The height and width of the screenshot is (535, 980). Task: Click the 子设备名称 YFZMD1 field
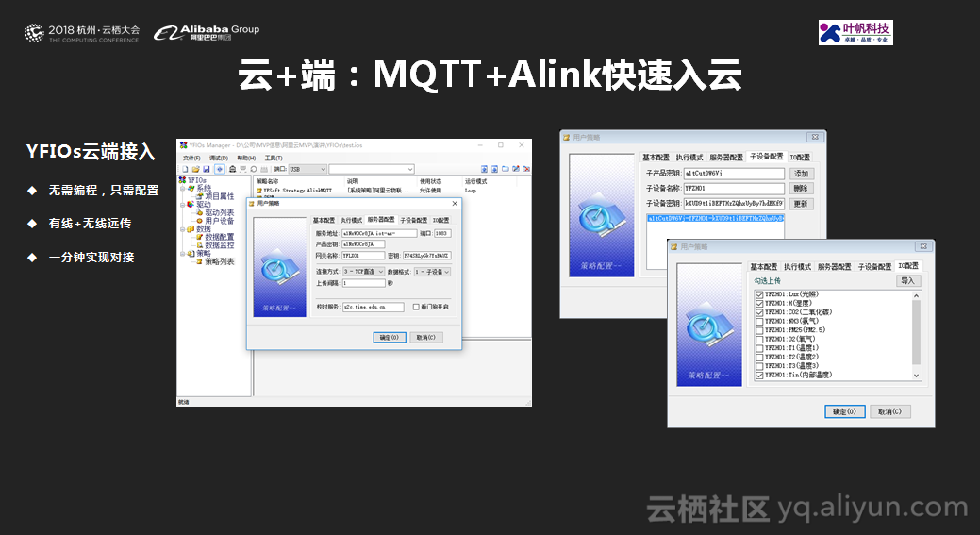734,188
